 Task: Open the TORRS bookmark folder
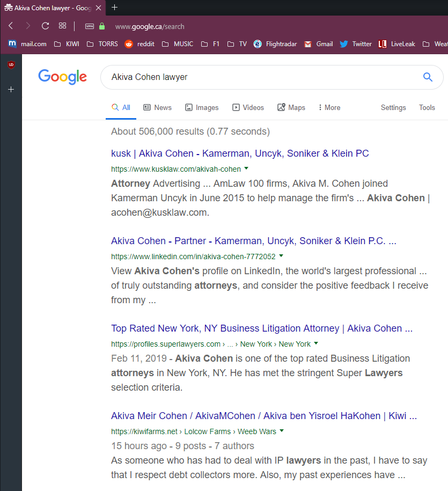point(102,44)
